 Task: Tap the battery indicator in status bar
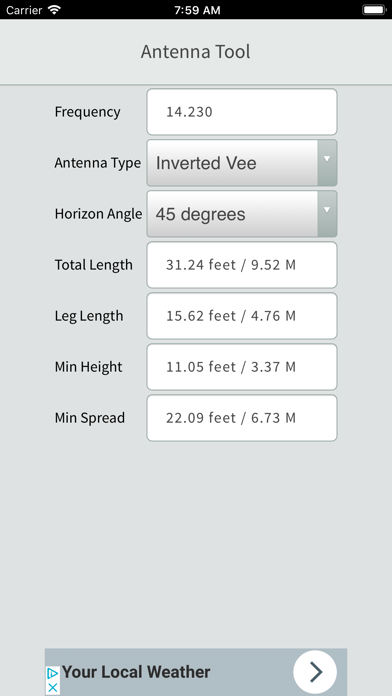pyautogui.click(x=374, y=10)
